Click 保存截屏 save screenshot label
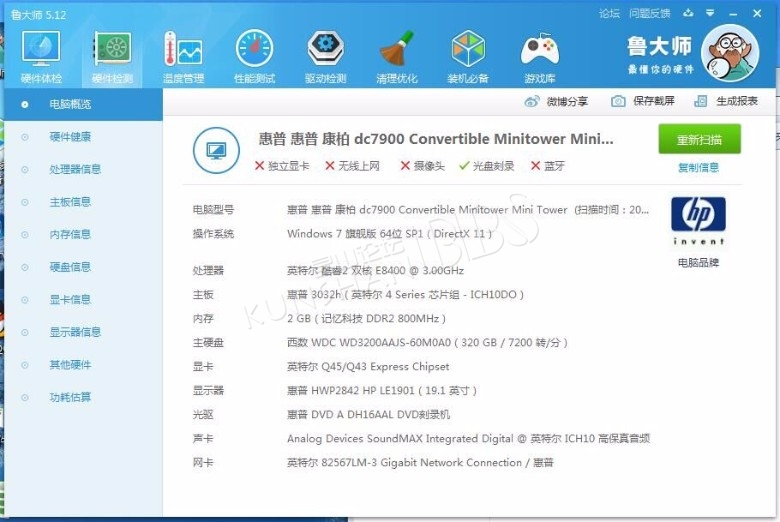The image size is (780, 522). pos(654,101)
